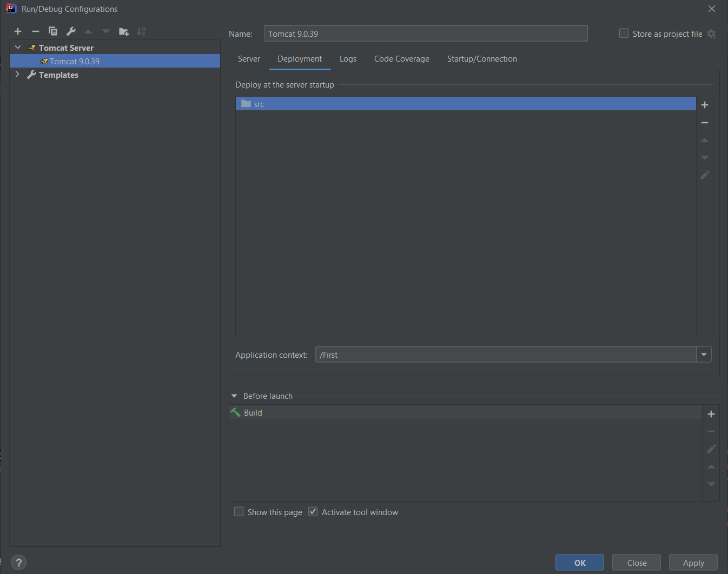This screenshot has height=574, width=728.
Task: Copy the selected configuration
Action: pyautogui.click(x=53, y=31)
